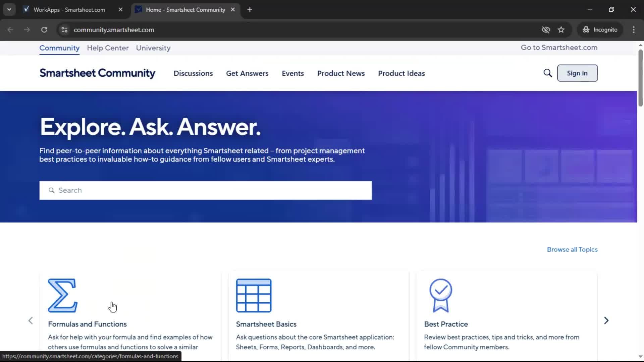Click the Smartsheet Basics grid icon
Viewport: 644px width, 362px height.
coord(254,295)
